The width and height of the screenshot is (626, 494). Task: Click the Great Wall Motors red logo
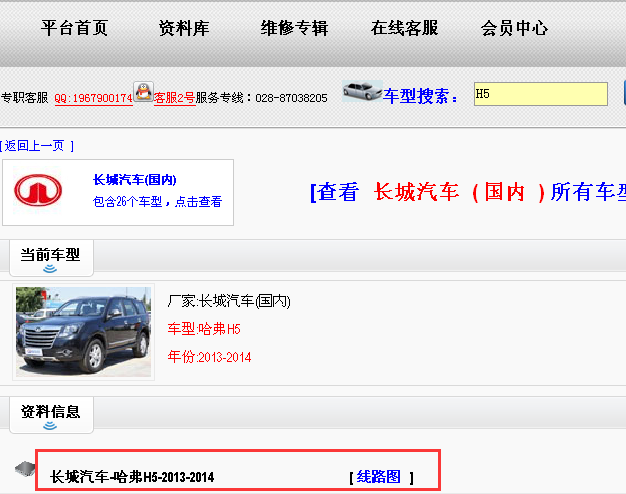(38, 190)
